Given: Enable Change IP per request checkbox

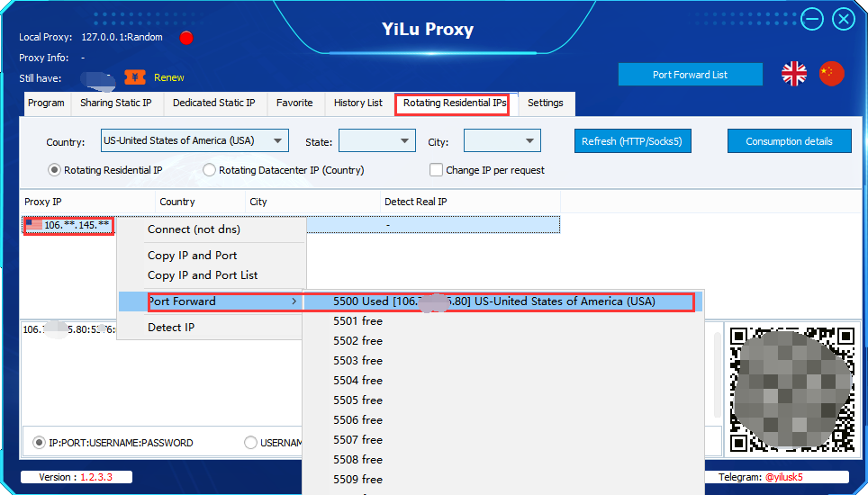Looking at the screenshot, I should [436, 170].
